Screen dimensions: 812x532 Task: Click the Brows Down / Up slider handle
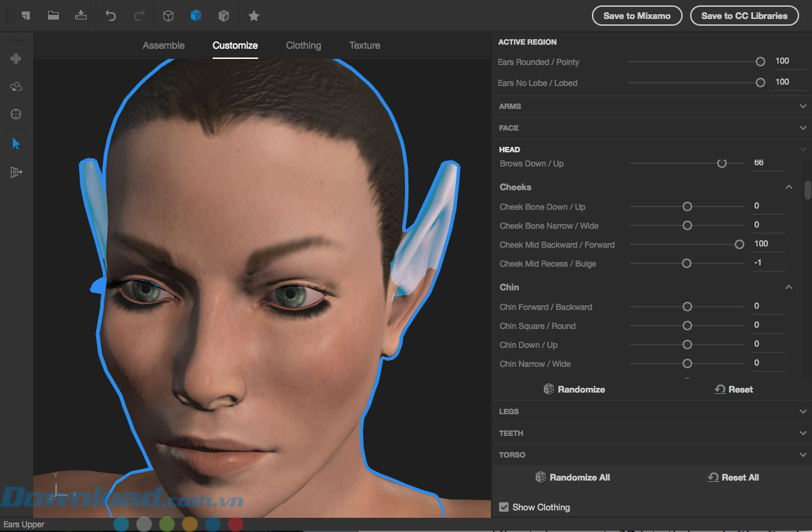pos(721,163)
